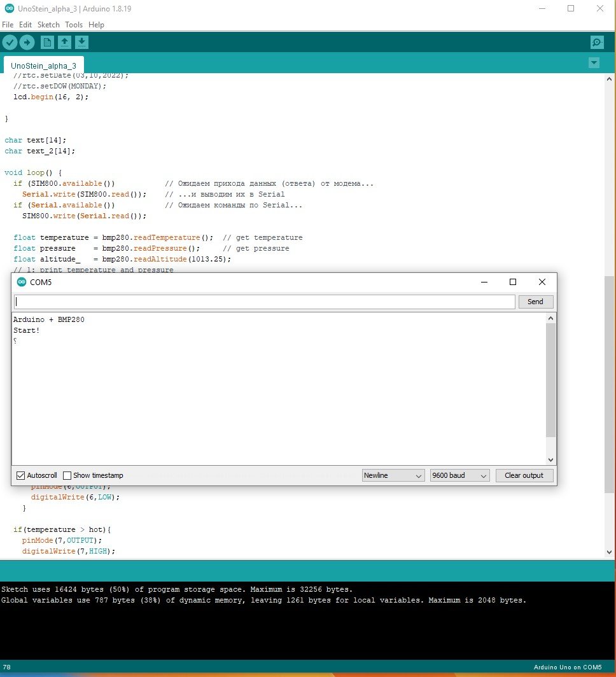Open a sketch with the Open icon

(x=64, y=43)
